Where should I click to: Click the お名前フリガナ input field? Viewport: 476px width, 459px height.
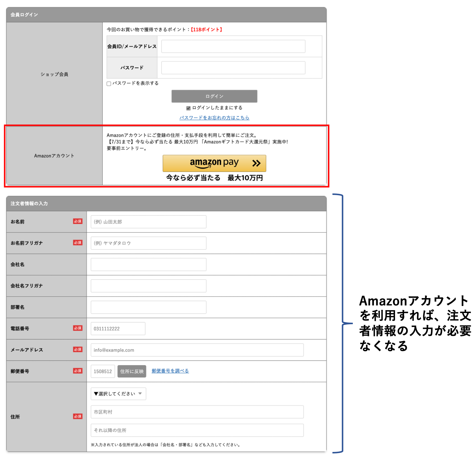pos(148,243)
